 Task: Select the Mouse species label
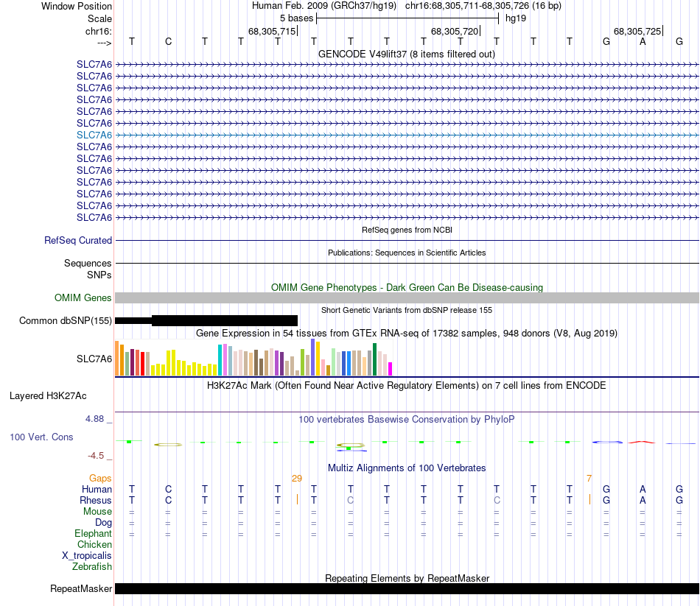tap(97, 512)
